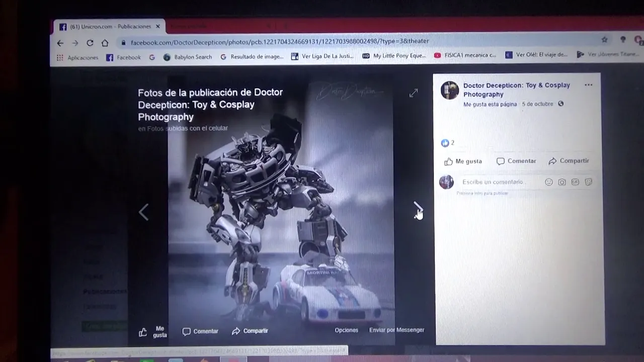
Task: Open the Babylon Search bookmark
Action: 188,57
